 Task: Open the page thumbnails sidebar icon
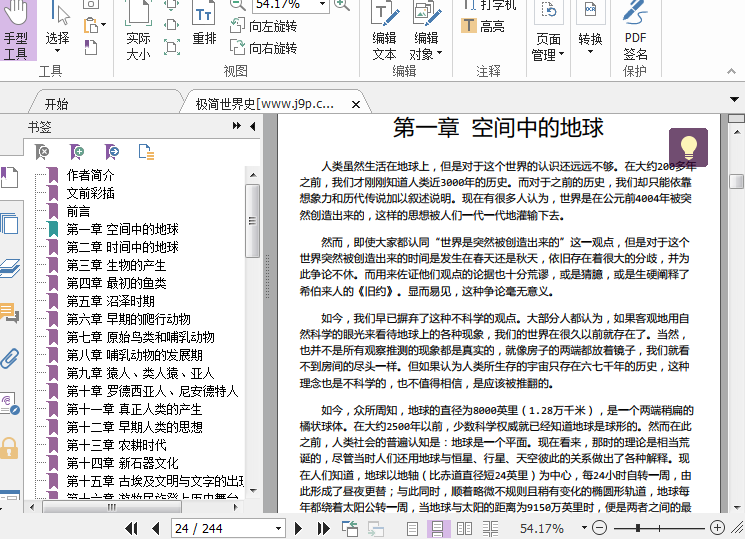[9, 223]
